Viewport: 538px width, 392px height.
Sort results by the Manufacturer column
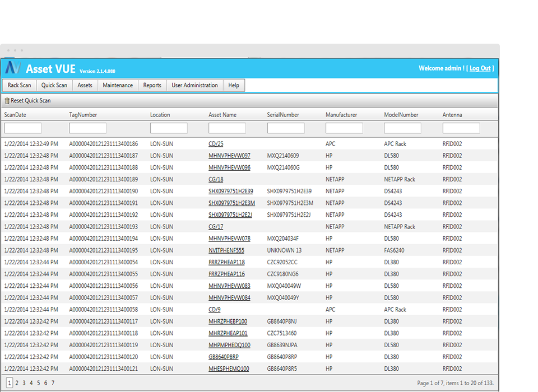pyautogui.click(x=342, y=115)
